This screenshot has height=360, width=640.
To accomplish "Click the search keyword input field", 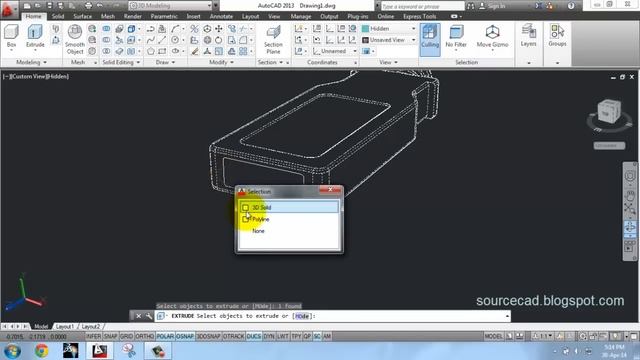I will pos(422,6).
